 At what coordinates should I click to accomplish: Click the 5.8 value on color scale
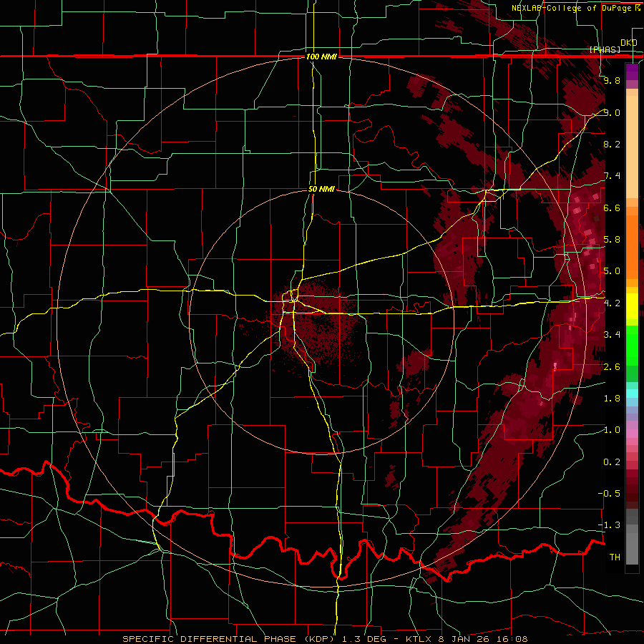612,240
